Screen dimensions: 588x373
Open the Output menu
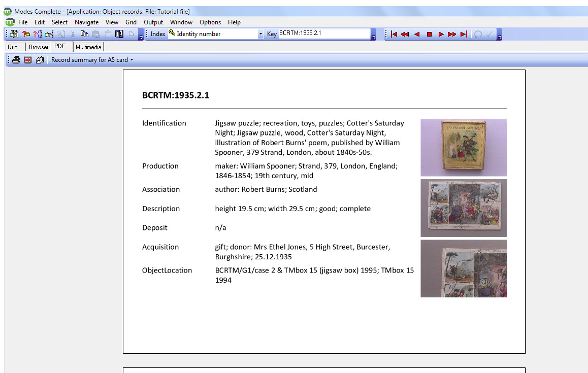tap(153, 22)
